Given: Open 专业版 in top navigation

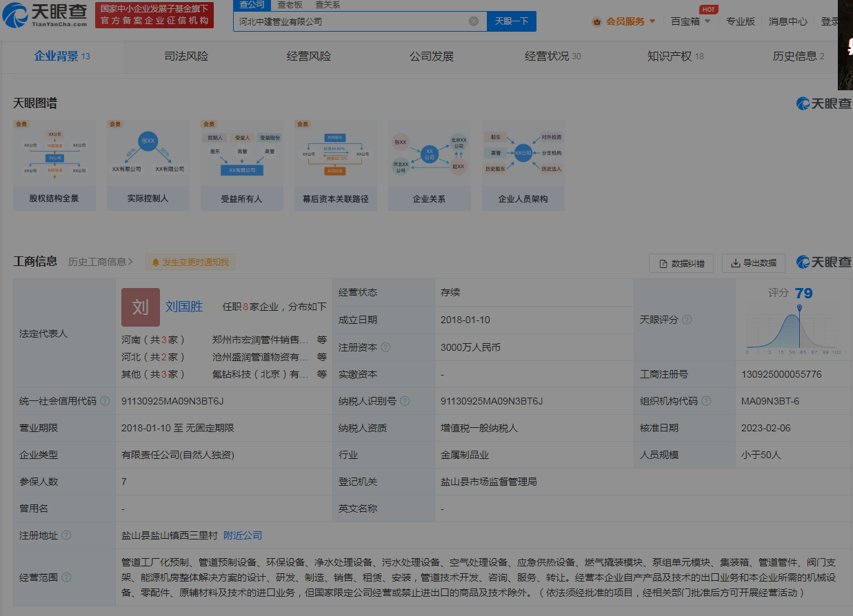Looking at the screenshot, I should (x=741, y=21).
